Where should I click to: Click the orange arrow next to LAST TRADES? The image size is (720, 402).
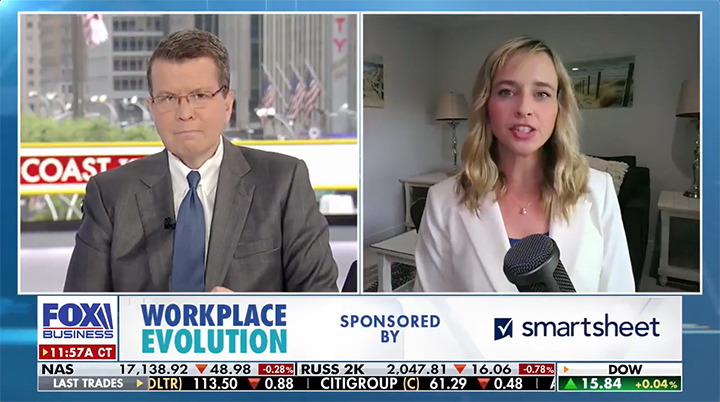tap(141, 384)
